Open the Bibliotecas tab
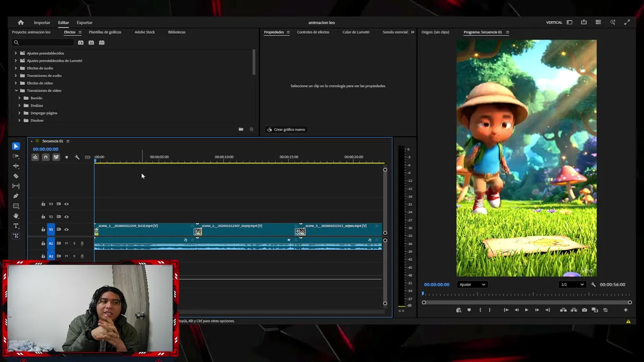The width and height of the screenshot is (644, 362). [177, 32]
